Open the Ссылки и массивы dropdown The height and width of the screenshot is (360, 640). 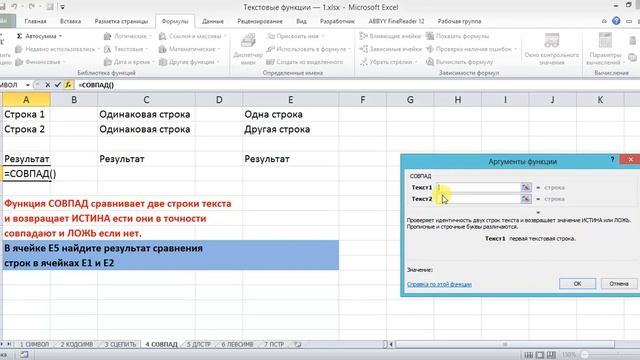[192, 36]
